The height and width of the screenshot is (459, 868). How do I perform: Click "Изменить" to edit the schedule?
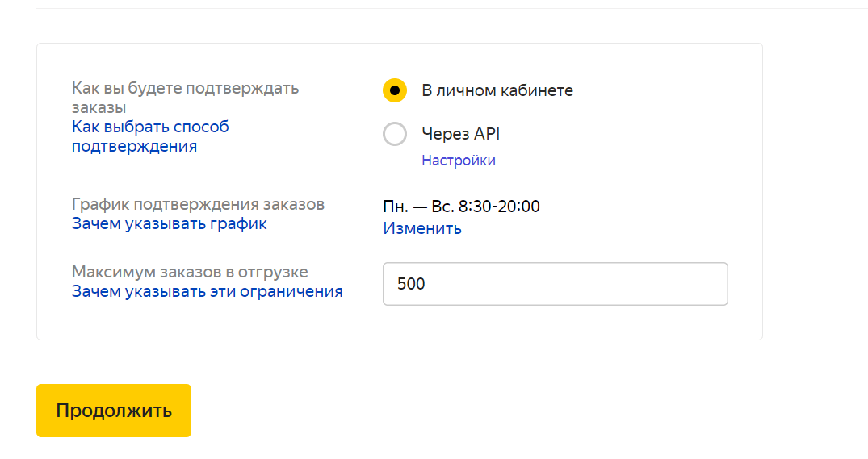click(422, 228)
